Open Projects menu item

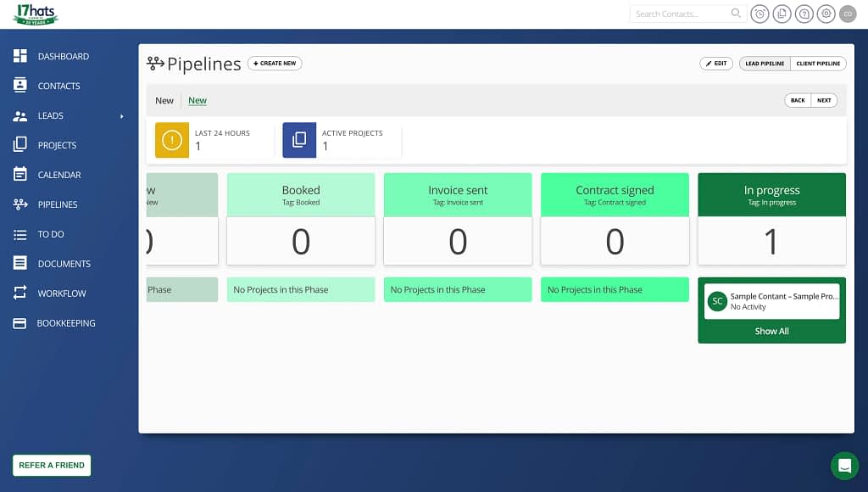point(57,145)
